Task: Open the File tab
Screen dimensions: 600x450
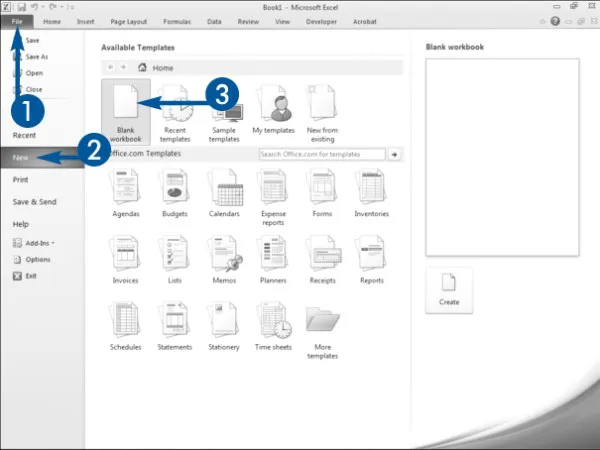Action: (17, 20)
